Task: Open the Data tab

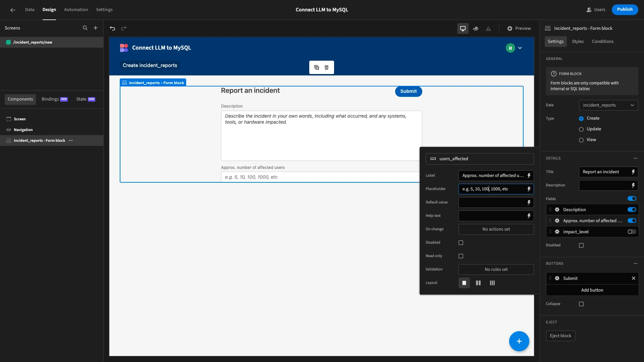Action: [x=30, y=10]
